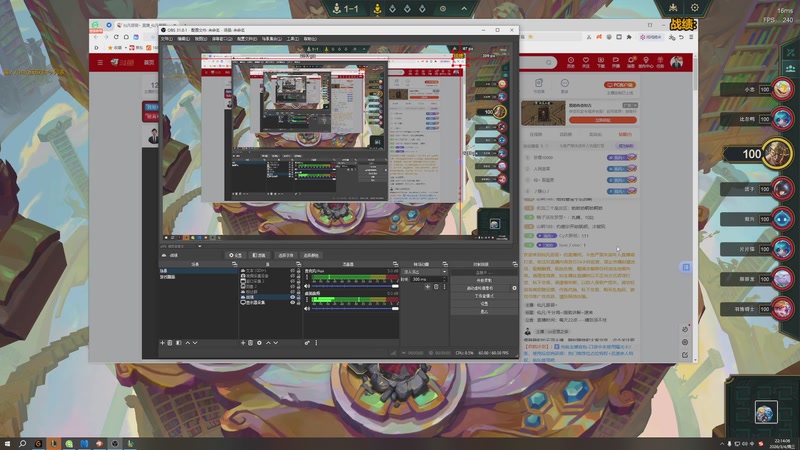The width and height of the screenshot is (800, 450).
Task: Click crossed-swords icon on game right panel
Action: click(x=790, y=53)
